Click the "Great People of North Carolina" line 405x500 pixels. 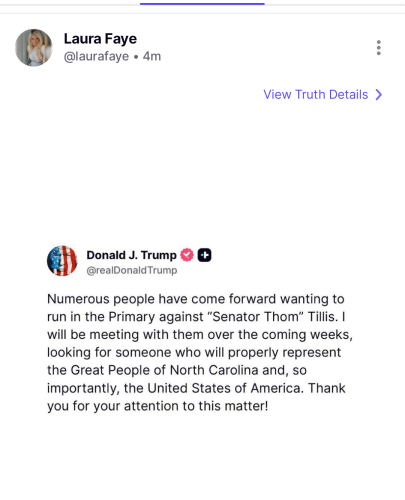coord(177,370)
